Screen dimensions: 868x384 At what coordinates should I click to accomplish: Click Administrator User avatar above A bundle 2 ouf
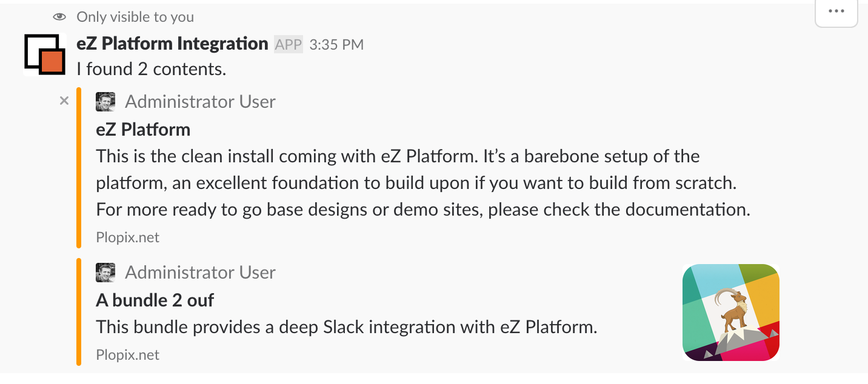point(105,273)
